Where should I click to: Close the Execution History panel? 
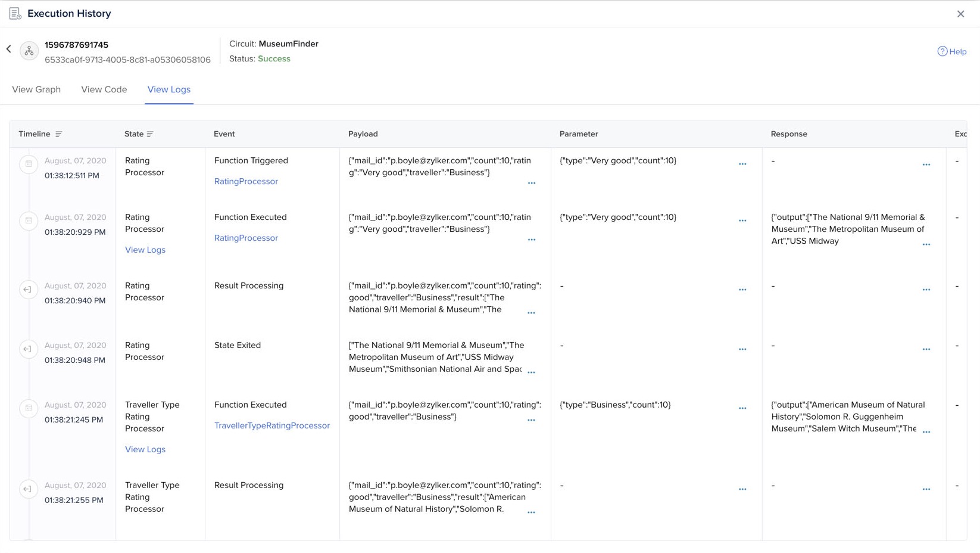[x=960, y=14]
